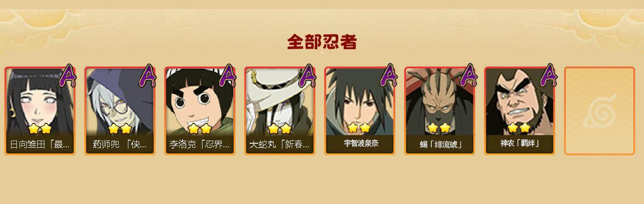Click the A rank badge on 日向雏田

click(x=68, y=76)
